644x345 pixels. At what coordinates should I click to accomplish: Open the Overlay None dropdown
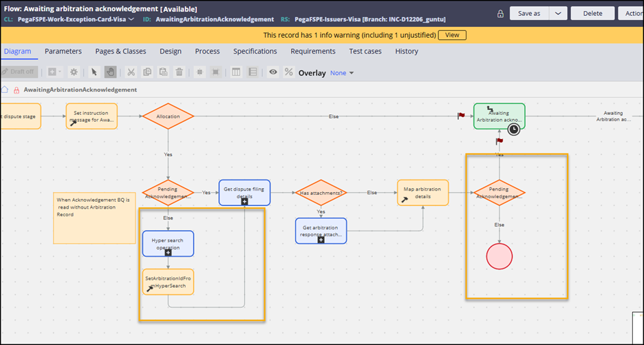point(342,73)
